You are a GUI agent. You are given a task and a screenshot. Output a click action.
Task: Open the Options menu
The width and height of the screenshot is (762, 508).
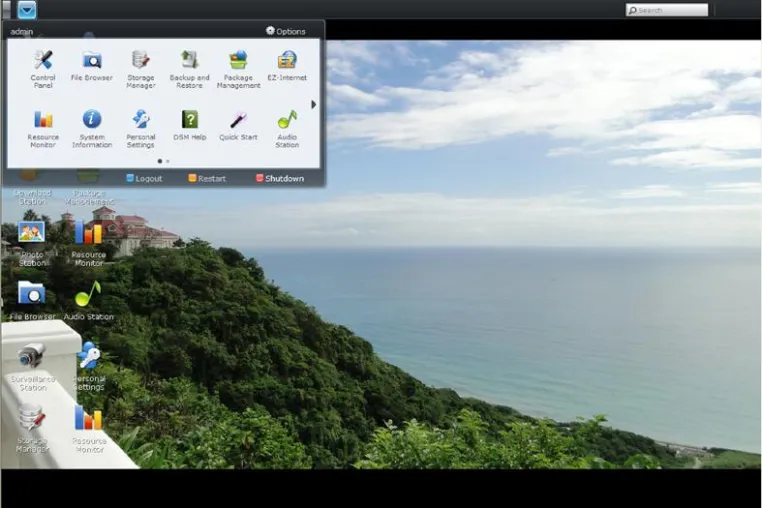tap(286, 31)
